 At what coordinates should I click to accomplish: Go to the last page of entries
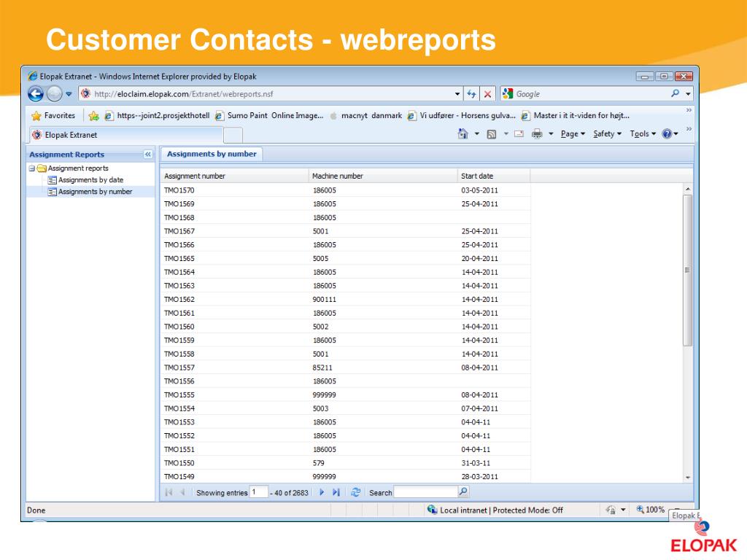click(336, 492)
